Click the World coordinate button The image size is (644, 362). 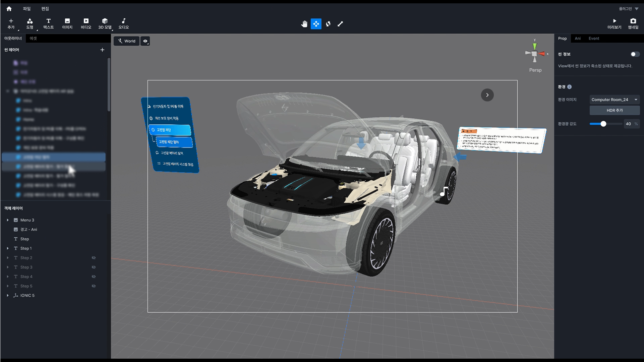click(x=126, y=41)
